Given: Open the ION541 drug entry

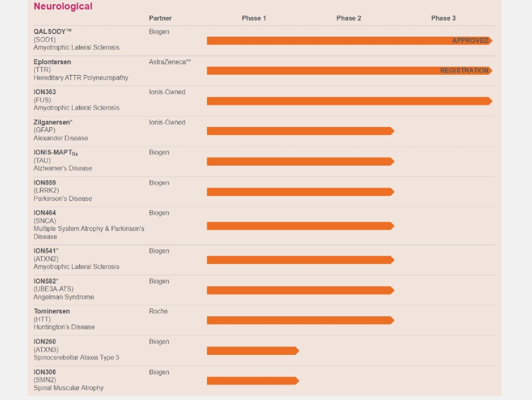Looking at the screenshot, I should [46, 251].
